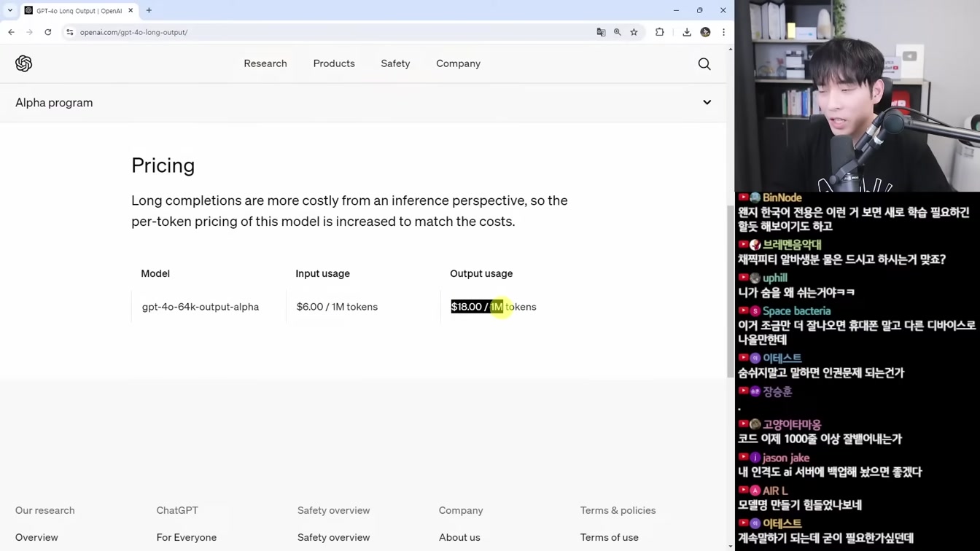Click the browser back arrow
This screenshot has height=551, width=980.
(11, 32)
